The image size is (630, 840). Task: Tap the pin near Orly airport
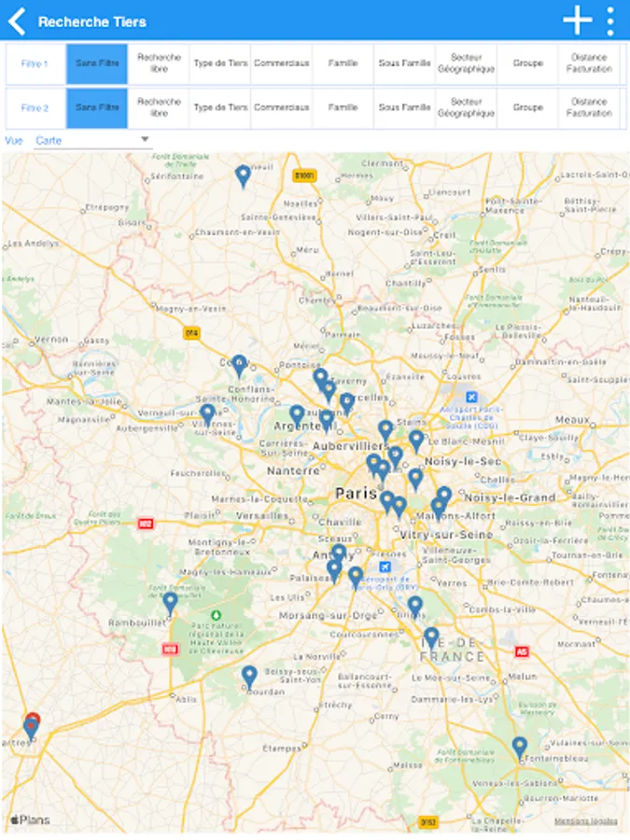[356, 578]
